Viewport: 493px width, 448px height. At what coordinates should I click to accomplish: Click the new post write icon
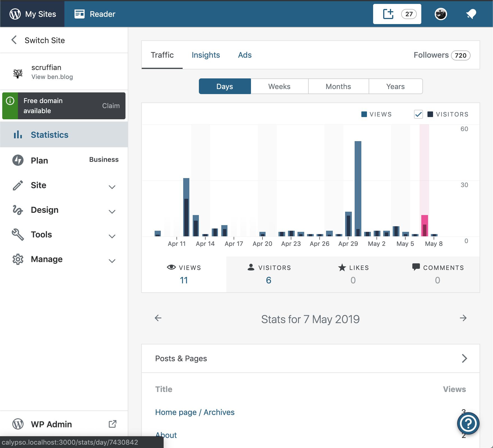[388, 14]
